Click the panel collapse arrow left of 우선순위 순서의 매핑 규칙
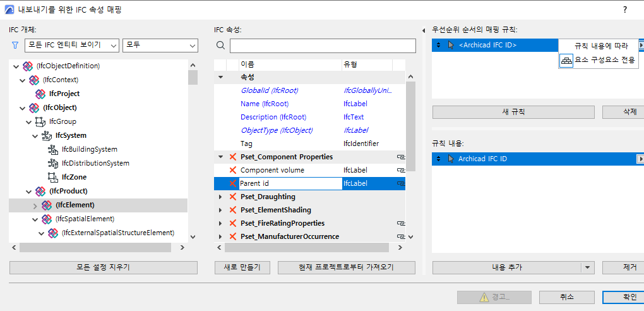644x311 pixels. tap(424, 31)
